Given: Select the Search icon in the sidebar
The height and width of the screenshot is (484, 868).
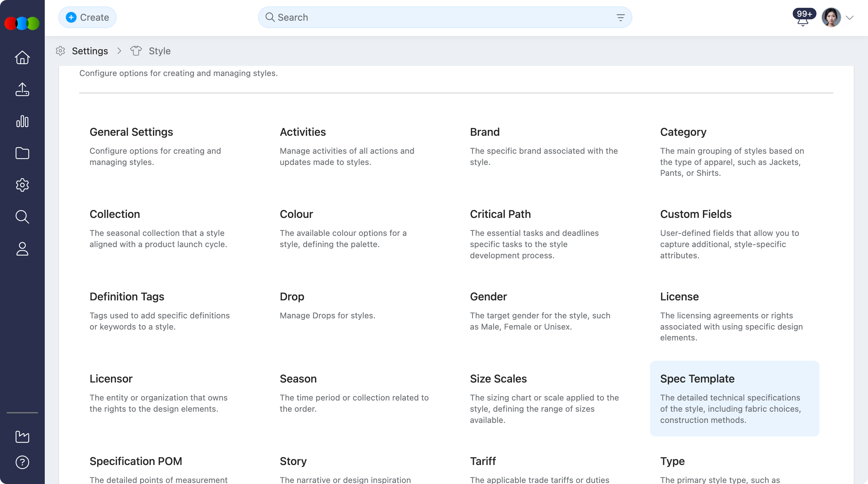Looking at the screenshot, I should [22, 217].
